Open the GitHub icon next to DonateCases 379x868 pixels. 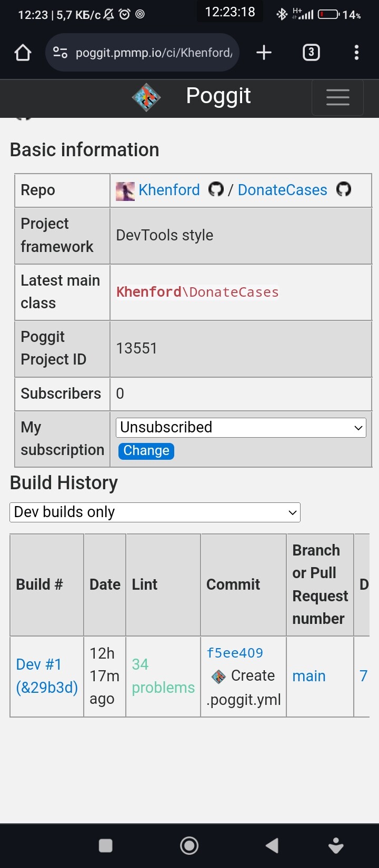pos(344,189)
